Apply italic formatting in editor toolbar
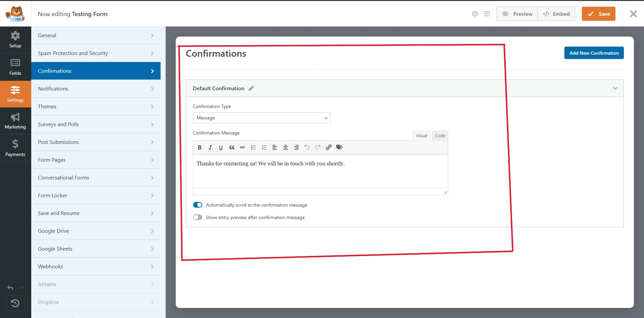The height and width of the screenshot is (318, 644). pos(210,147)
